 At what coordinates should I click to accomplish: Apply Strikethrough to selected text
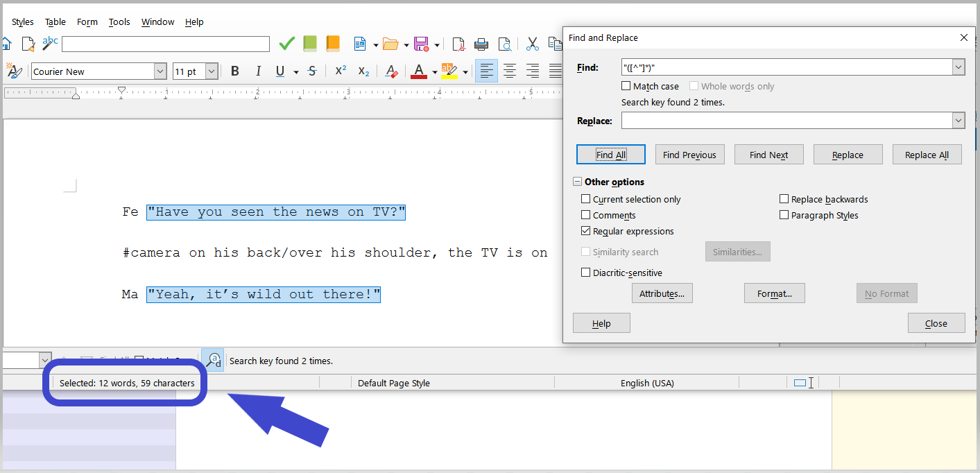[312, 71]
